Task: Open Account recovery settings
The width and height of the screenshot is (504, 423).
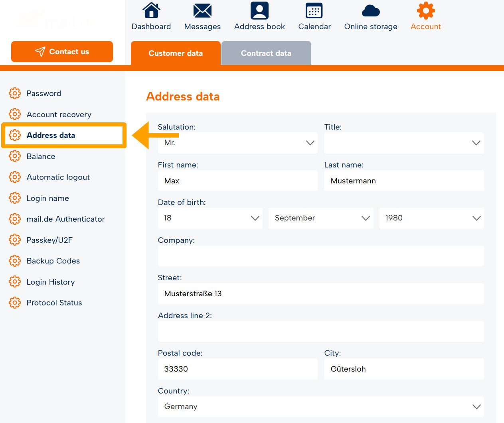Action: [59, 114]
